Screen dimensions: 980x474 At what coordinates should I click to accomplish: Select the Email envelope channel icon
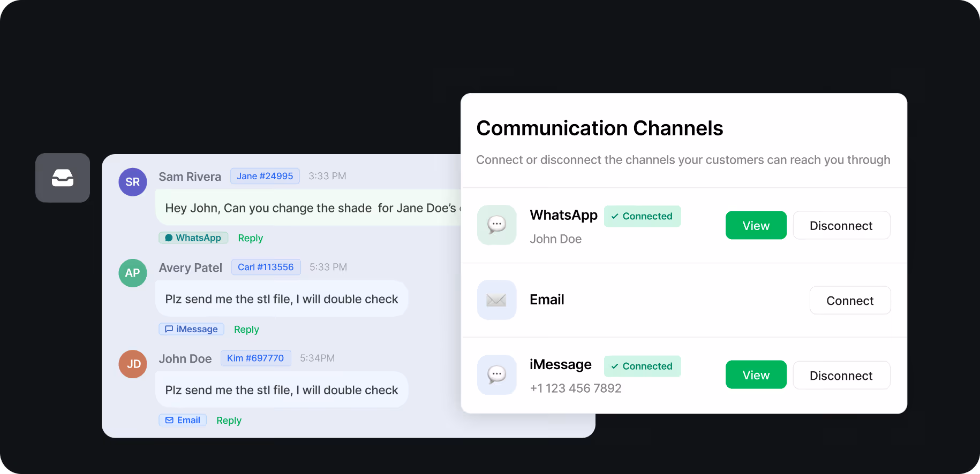(497, 300)
